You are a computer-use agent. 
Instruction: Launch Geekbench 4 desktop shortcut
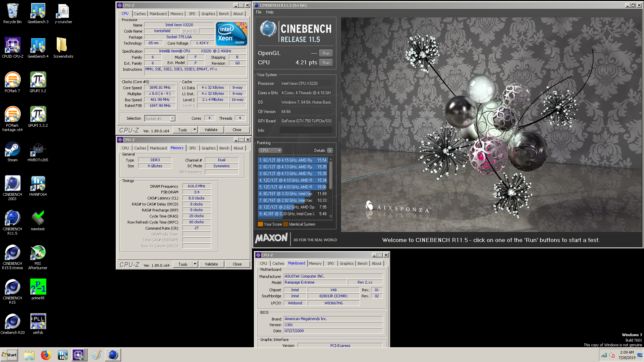coord(38,48)
